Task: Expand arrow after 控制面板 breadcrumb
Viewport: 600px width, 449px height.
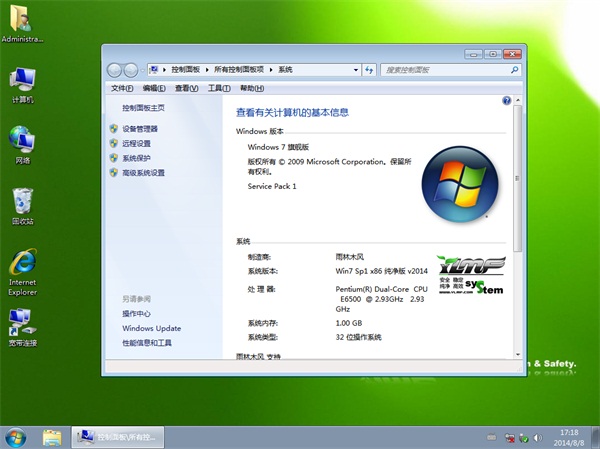Action: click(x=207, y=70)
